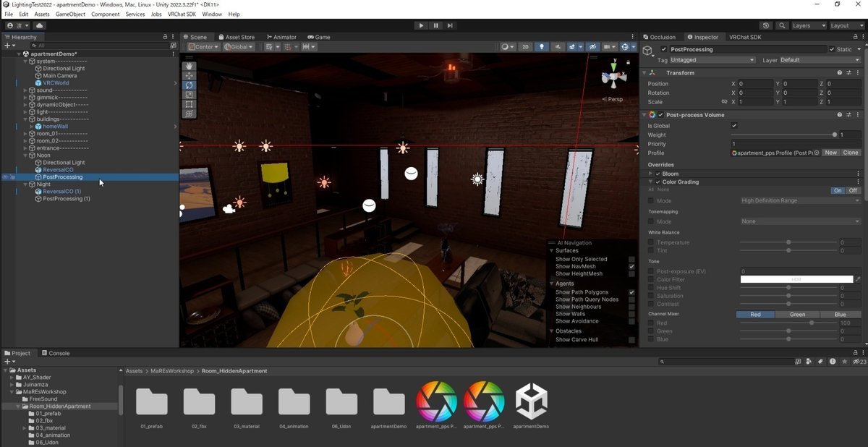
Task: Open the GameObject menu
Action: click(70, 14)
